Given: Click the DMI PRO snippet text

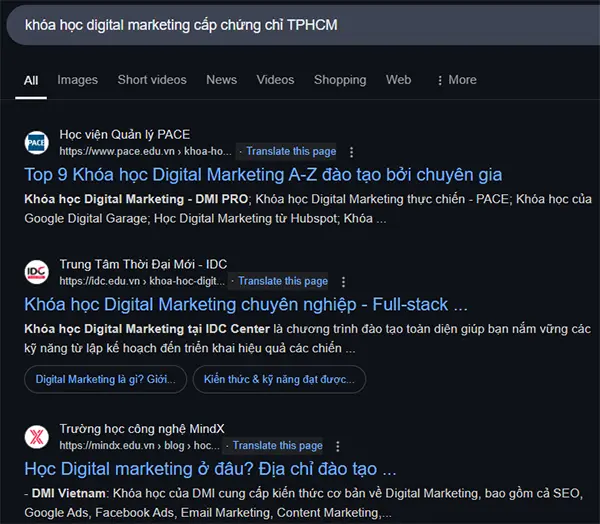Looking at the screenshot, I should tap(308, 209).
